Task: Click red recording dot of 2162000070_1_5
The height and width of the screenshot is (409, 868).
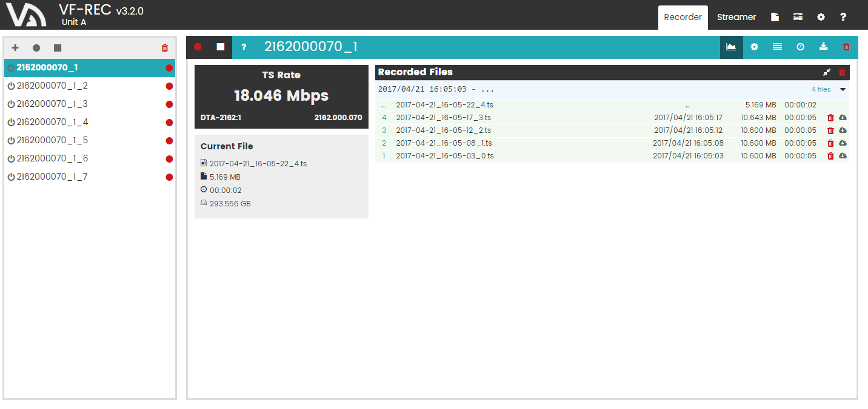Action: tap(169, 141)
